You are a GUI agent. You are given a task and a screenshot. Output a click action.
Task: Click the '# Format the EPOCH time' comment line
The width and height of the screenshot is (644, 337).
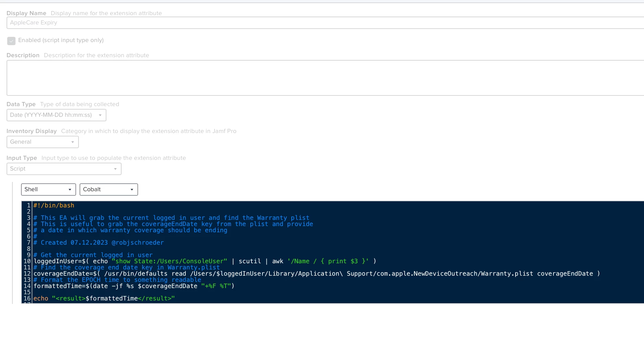[x=117, y=280]
